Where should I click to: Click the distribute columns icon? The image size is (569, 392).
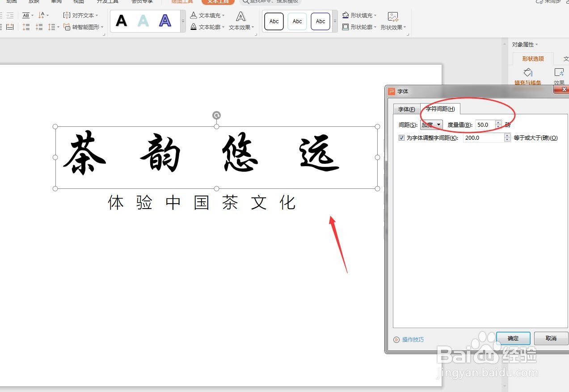(10, 27)
